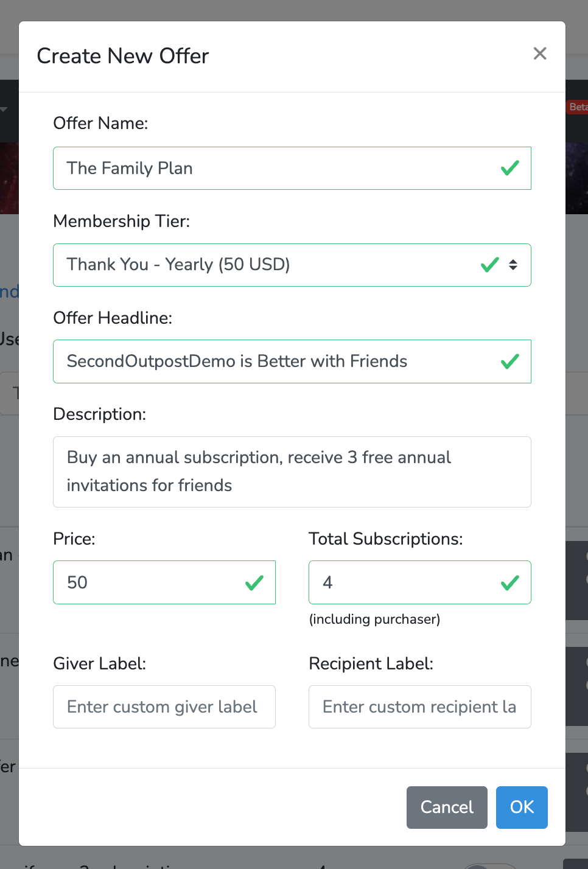Confirm the offer with OK
This screenshot has width=588, height=869.
click(522, 808)
